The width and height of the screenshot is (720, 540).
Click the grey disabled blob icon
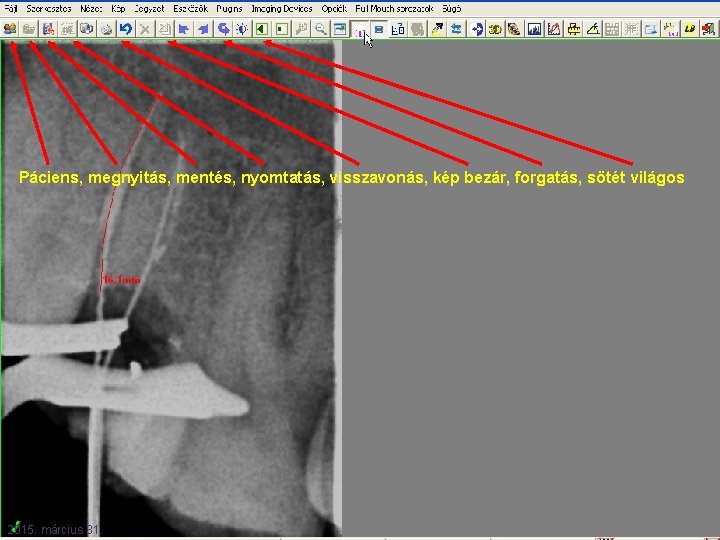tap(417, 29)
